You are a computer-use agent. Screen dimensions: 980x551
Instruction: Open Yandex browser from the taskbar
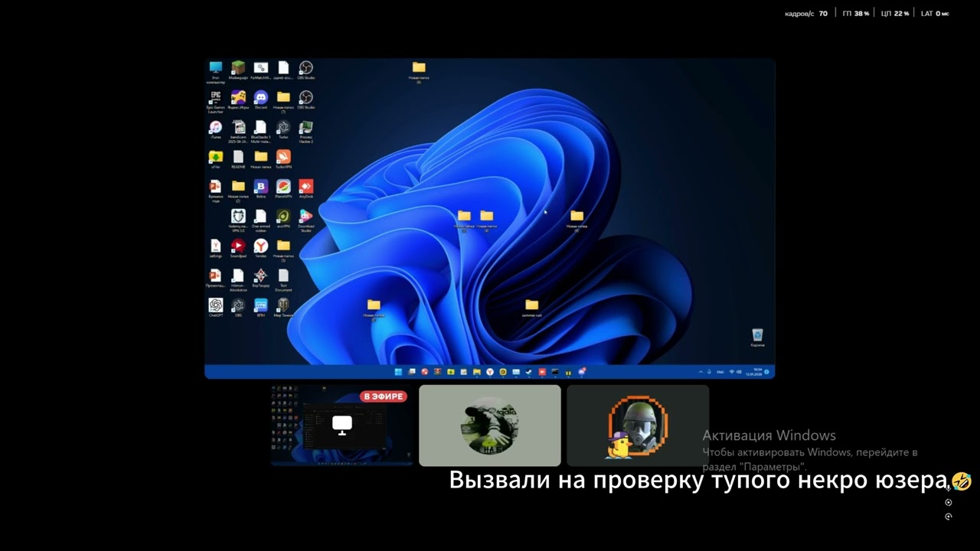(x=490, y=372)
